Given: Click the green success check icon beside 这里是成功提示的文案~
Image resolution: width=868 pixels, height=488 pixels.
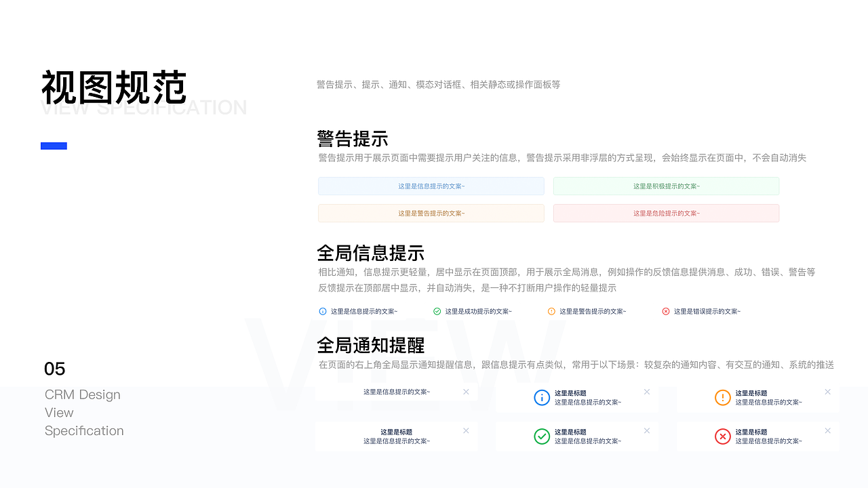Looking at the screenshot, I should [x=437, y=311].
